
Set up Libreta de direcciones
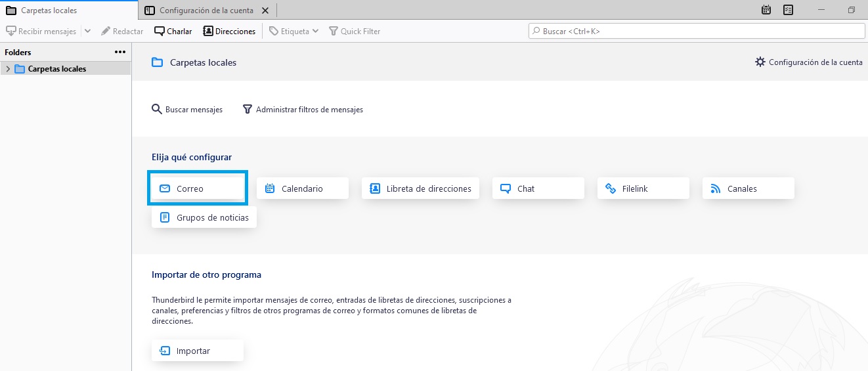[x=421, y=188]
